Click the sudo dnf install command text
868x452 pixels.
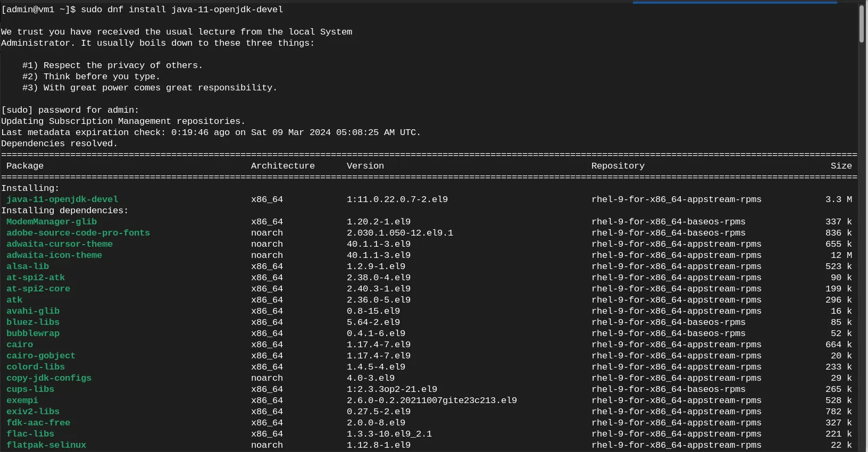point(182,10)
